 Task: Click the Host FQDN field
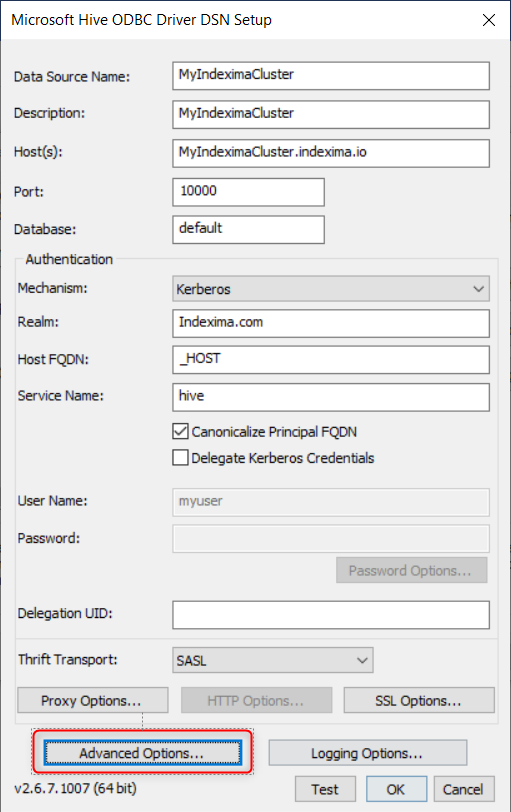[x=331, y=360]
